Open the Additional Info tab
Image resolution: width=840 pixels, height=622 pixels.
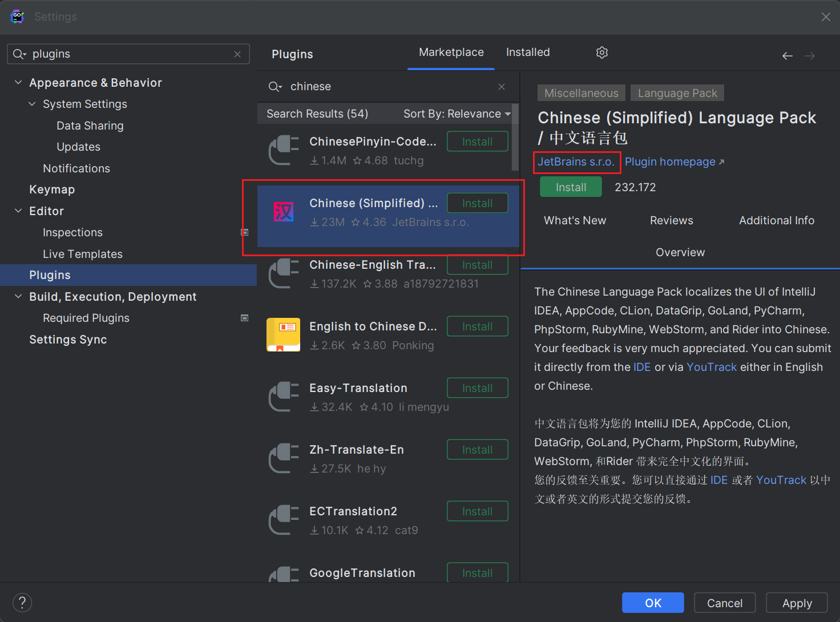pos(777,221)
